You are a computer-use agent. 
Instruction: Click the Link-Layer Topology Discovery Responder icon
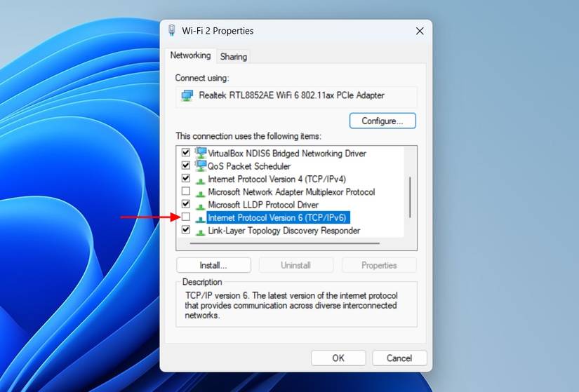pos(201,232)
